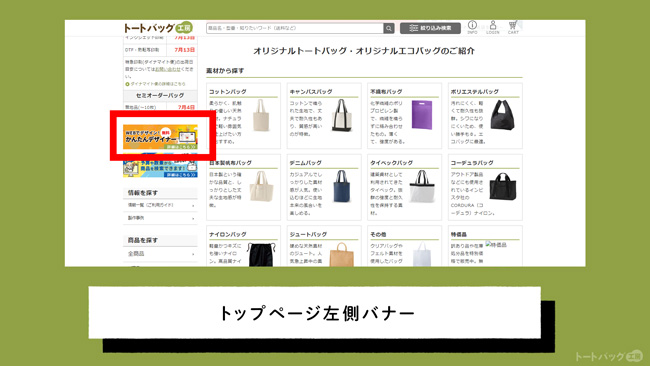Click the brown jute bag image
The width and height of the screenshot is (650, 366).
point(342,255)
